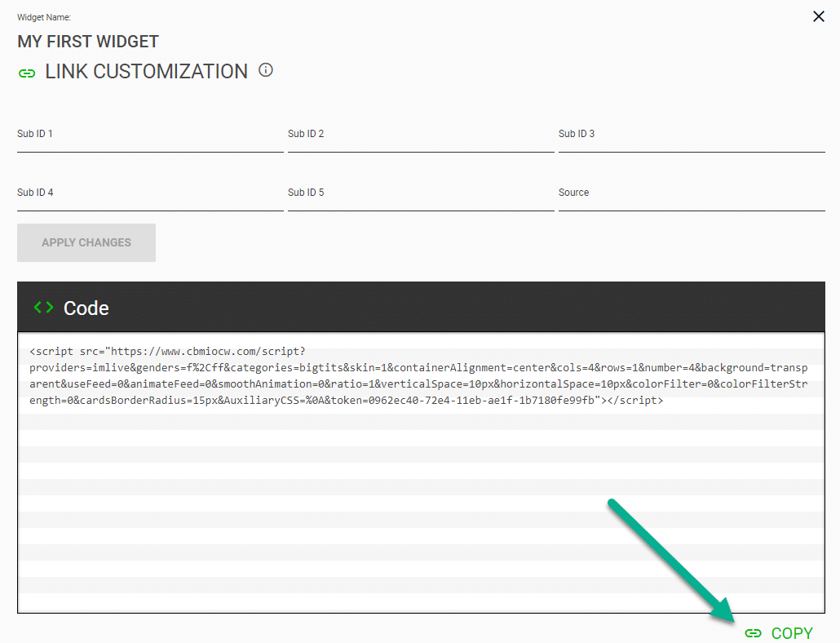Image resolution: width=840 pixels, height=643 pixels.
Task: Click the green code brackets icon
Action: pos(43,308)
